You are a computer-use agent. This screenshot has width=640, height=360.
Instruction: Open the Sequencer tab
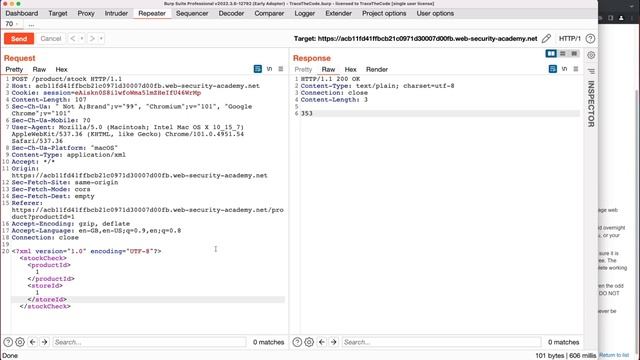point(192,13)
